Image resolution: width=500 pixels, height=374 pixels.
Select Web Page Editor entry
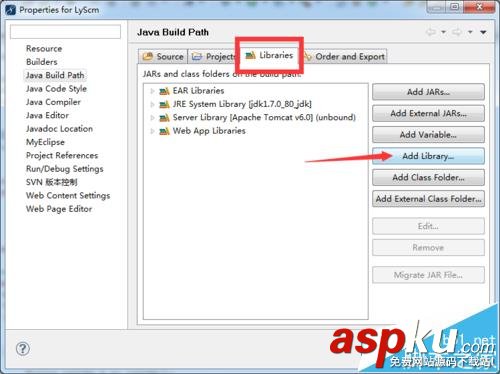(59, 209)
